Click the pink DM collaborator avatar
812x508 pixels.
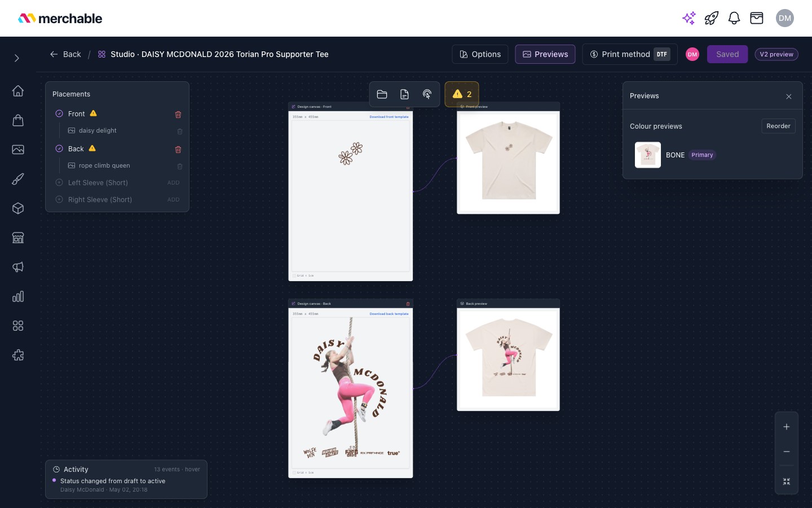(x=692, y=54)
